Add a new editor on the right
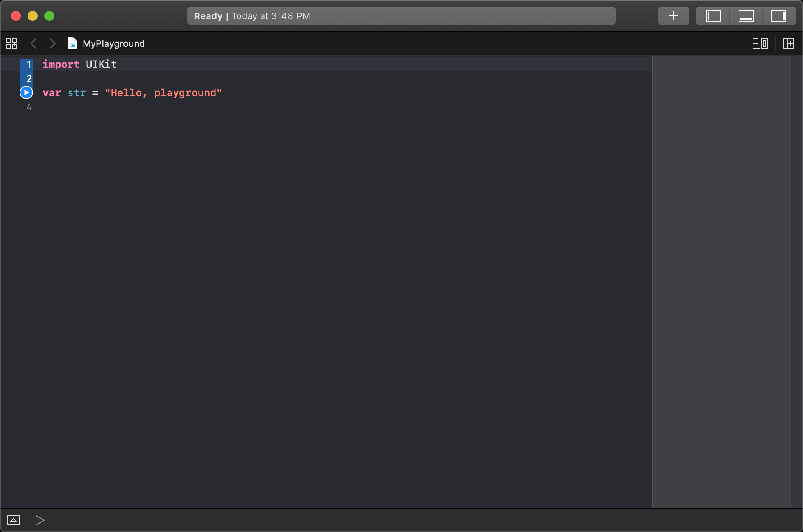The image size is (803, 532). point(789,43)
